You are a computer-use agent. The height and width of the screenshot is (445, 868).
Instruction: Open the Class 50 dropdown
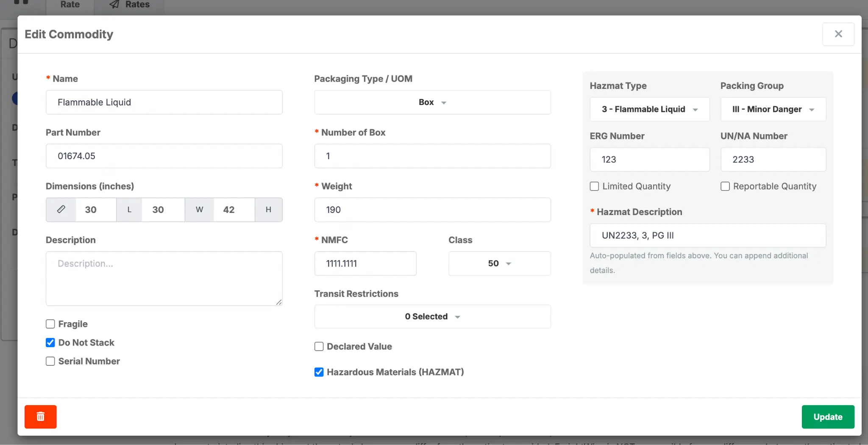pos(500,263)
